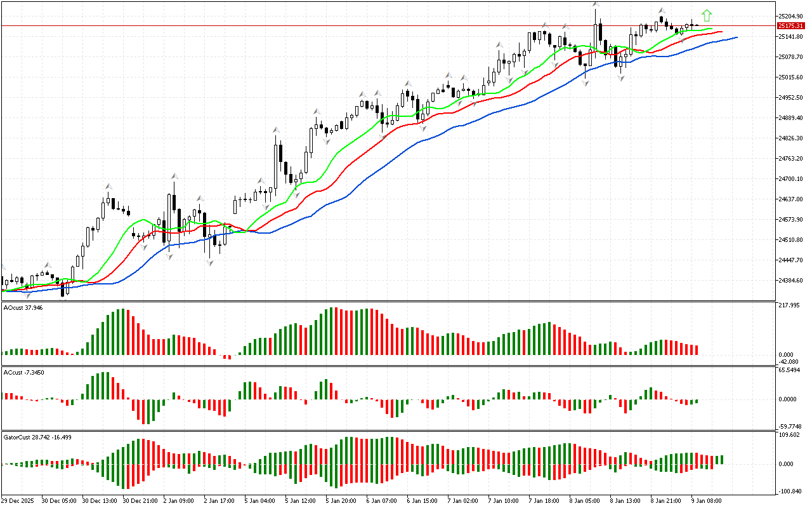
Task: Click the 217.995 scale value in AO panel
Action: tap(790, 306)
